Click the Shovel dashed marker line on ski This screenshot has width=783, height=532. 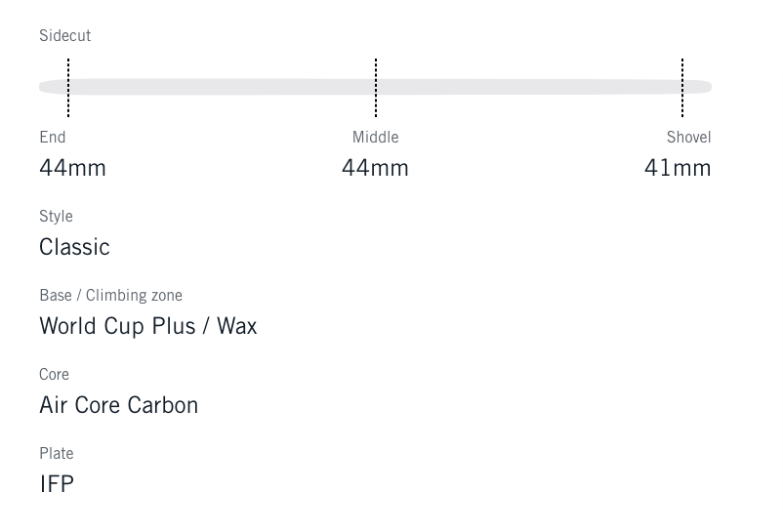pyautogui.click(x=682, y=87)
